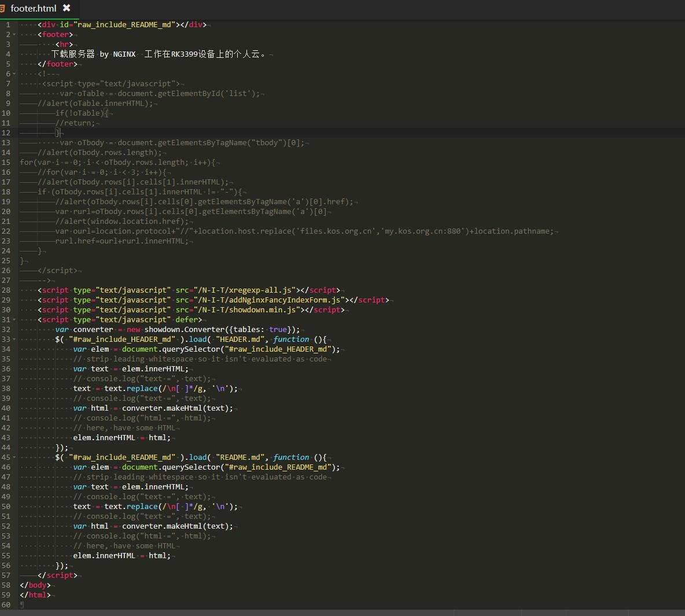Click elem.innerHTML assignment on line 55
Viewport: 685px width, 616px height.
122,556
